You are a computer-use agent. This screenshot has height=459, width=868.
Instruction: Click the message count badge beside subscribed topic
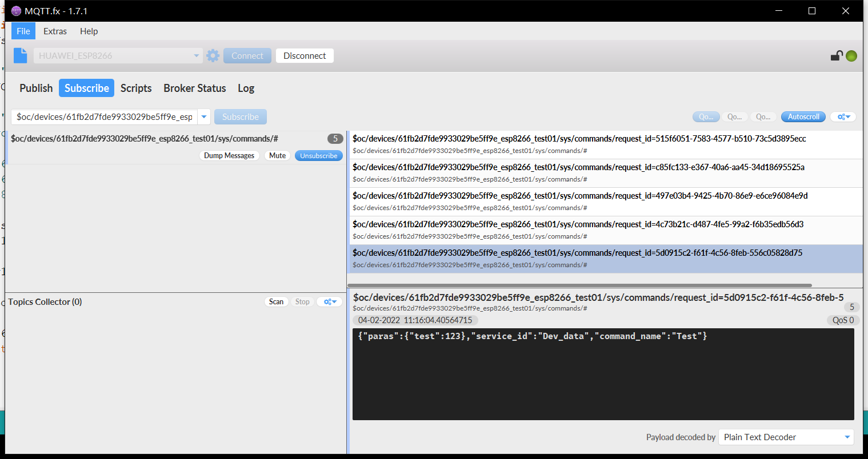click(335, 139)
